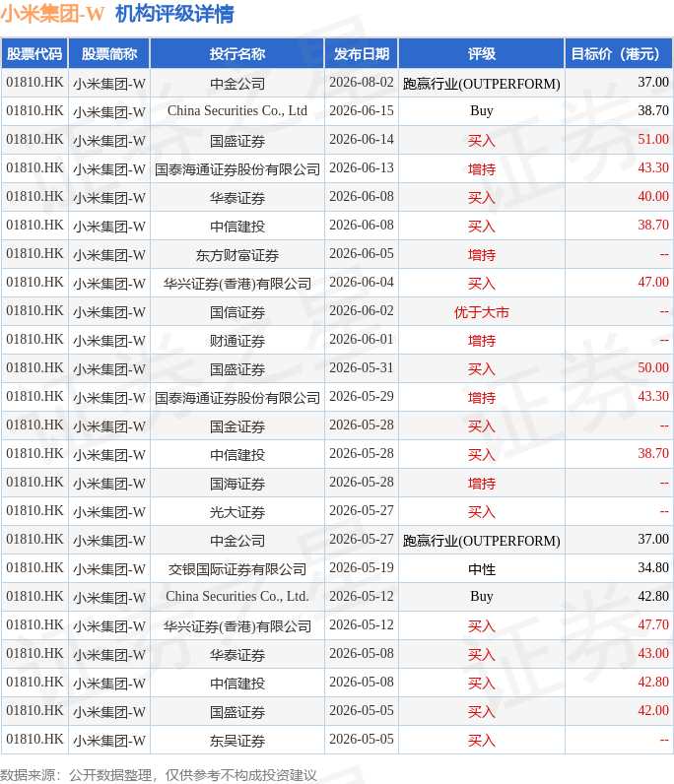Click the 投行名称 column header
674x784 pixels.
[x=237, y=53]
